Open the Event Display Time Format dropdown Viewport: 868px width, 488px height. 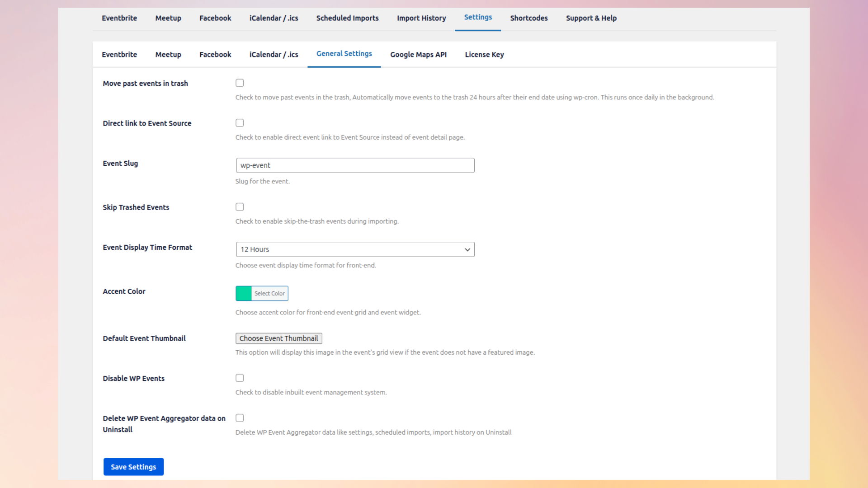point(354,249)
